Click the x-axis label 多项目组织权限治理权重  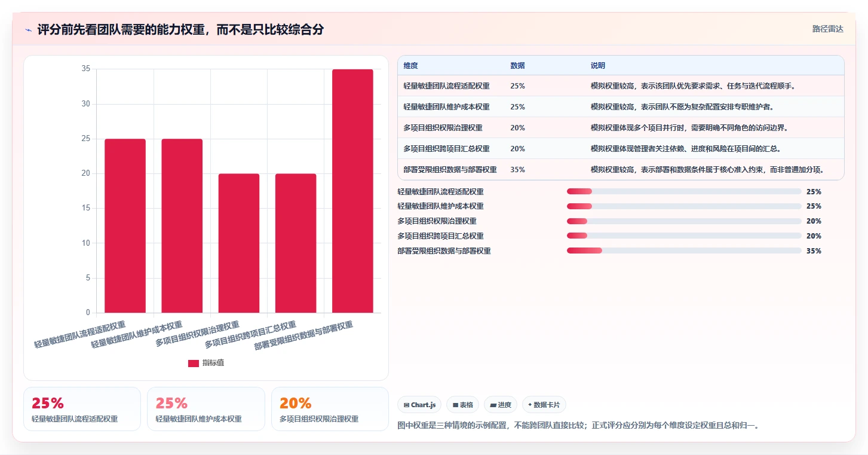coord(198,334)
